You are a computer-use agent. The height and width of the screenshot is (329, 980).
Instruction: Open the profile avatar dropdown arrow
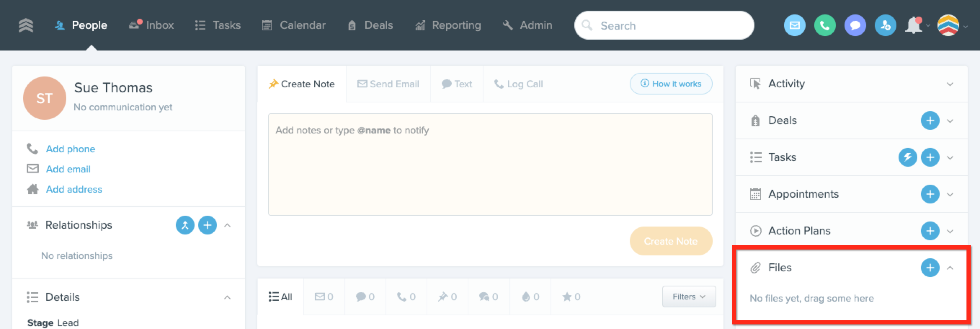965,26
